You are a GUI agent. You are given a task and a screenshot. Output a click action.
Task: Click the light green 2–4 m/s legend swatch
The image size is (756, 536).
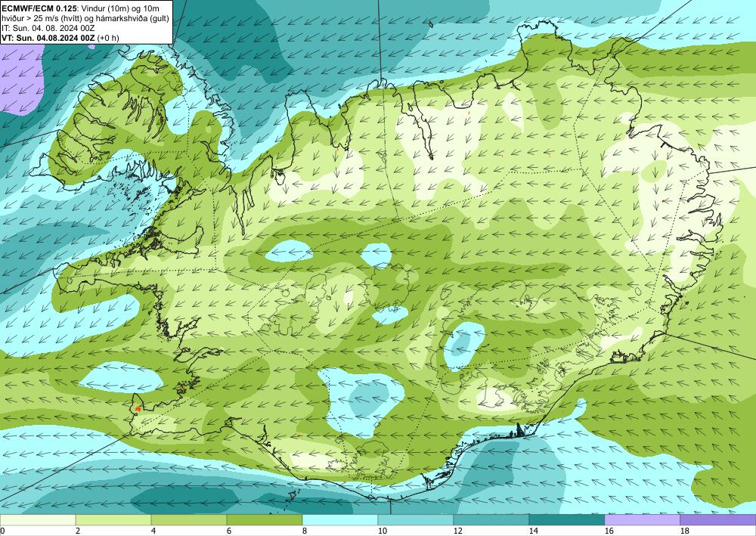(x=113, y=520)
